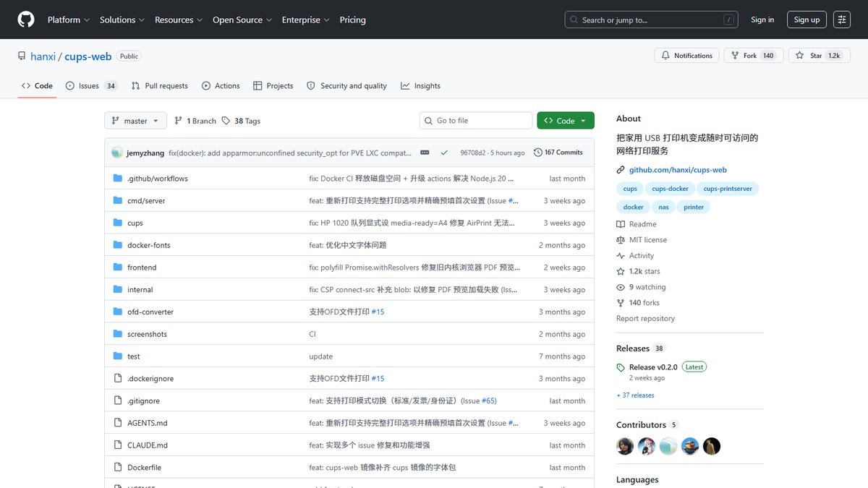Viewport: 868px width, 488px height.
Task: Click the file icon beside .dockerignore
Action: pyautogui.click(x=118, y=378)
